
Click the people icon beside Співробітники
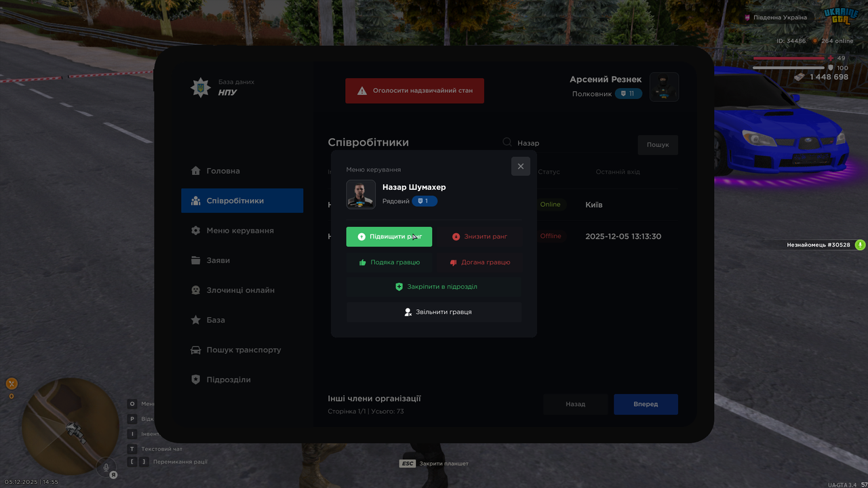click(196, 201)
